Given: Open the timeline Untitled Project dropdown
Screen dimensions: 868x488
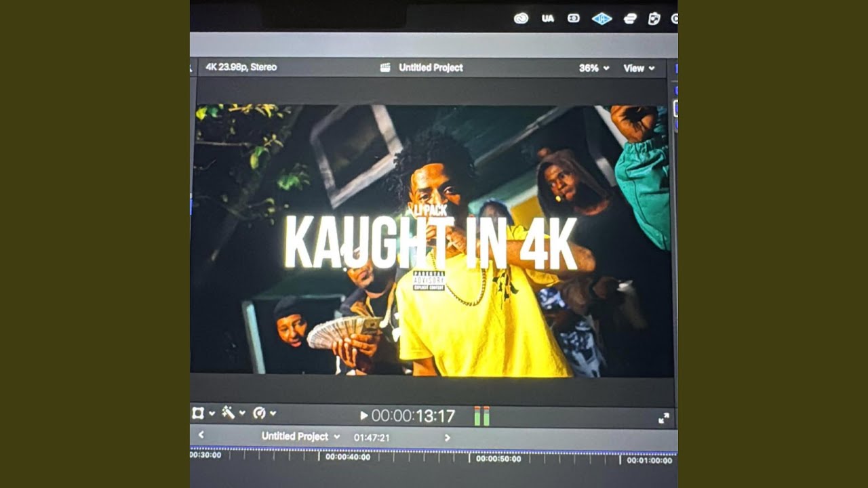Looking at the screenshot, I should pyautogui.click(x=300, y=436).
